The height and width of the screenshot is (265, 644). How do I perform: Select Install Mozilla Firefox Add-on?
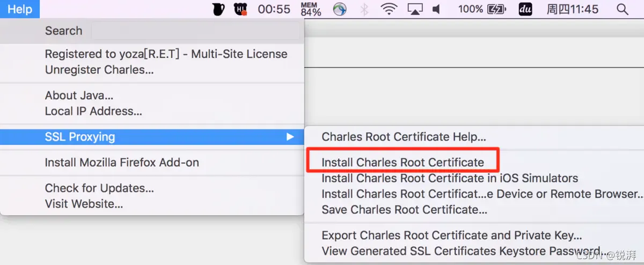pos(122,162)
